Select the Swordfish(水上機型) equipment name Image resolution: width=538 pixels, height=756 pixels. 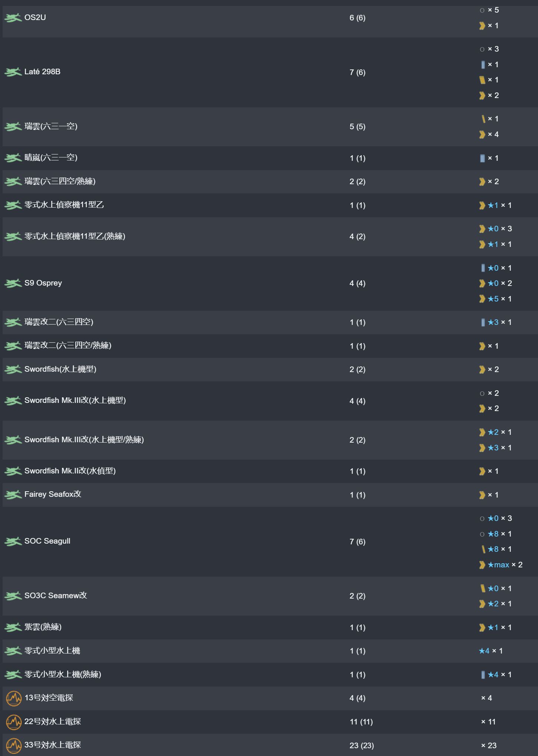point(60,369)
